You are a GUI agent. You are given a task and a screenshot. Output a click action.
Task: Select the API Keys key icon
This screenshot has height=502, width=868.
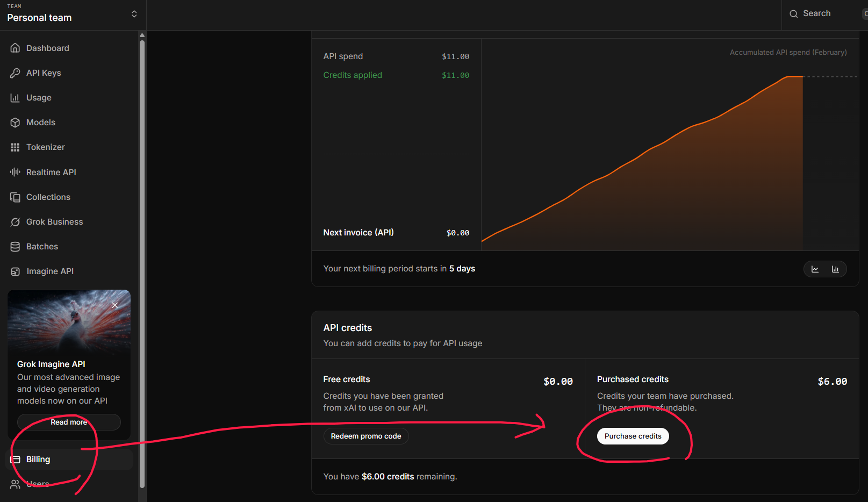pyautogui.click(x=15, y=73)
